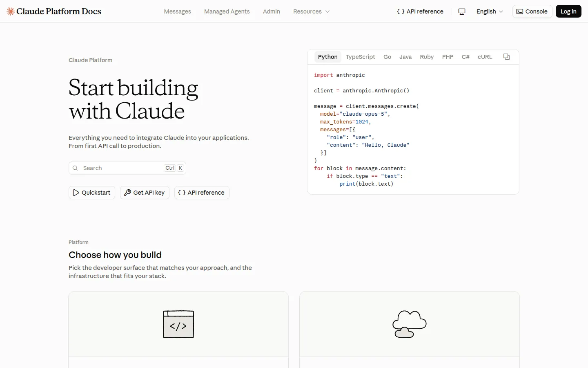The height and width of the screenshot is (368, 588).
Task: Click the "Start building with Claude" headline
Action: [x=133, y=99]
